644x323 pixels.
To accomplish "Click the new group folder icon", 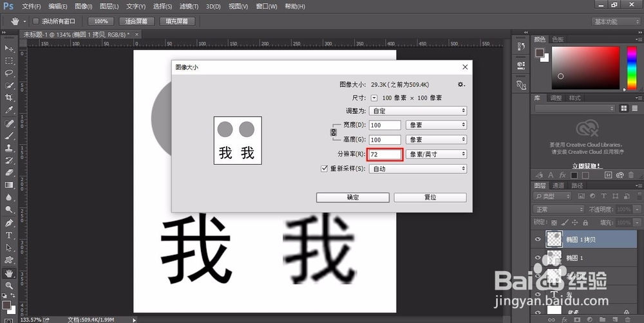I will click(x=602, y=319).
